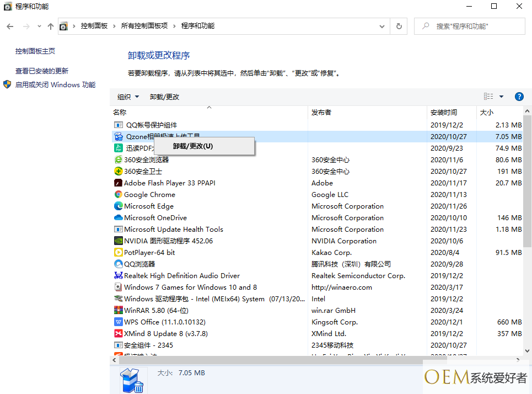532x394 pixels.
Task: Click the Google Chrome program icon
Action: pos(118,195)
